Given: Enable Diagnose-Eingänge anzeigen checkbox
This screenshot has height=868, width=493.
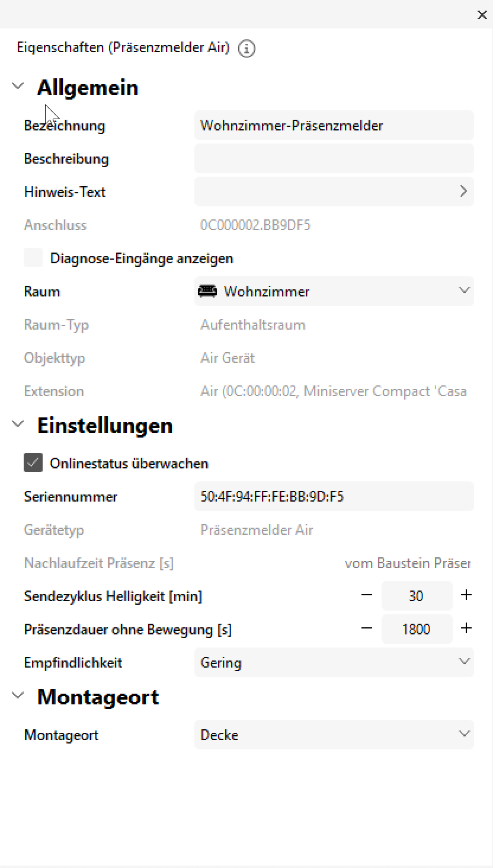Looking at the screenshot, I should point(33,258).
